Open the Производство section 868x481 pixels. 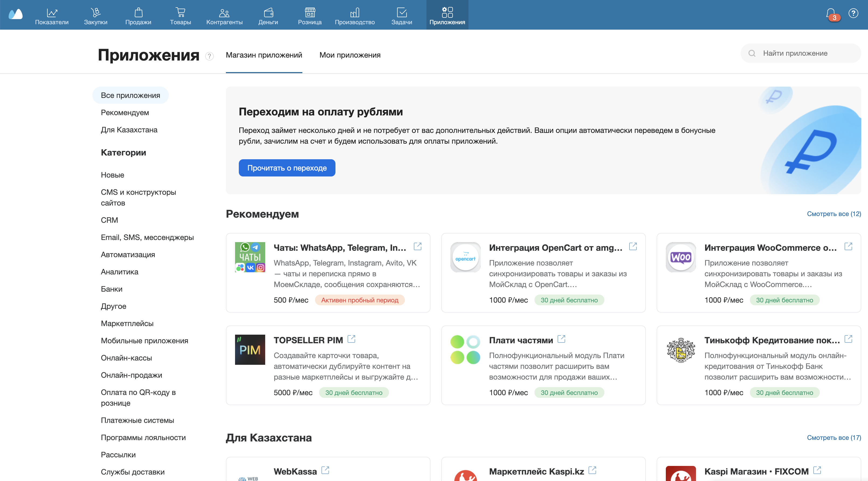tap(355, 16)
